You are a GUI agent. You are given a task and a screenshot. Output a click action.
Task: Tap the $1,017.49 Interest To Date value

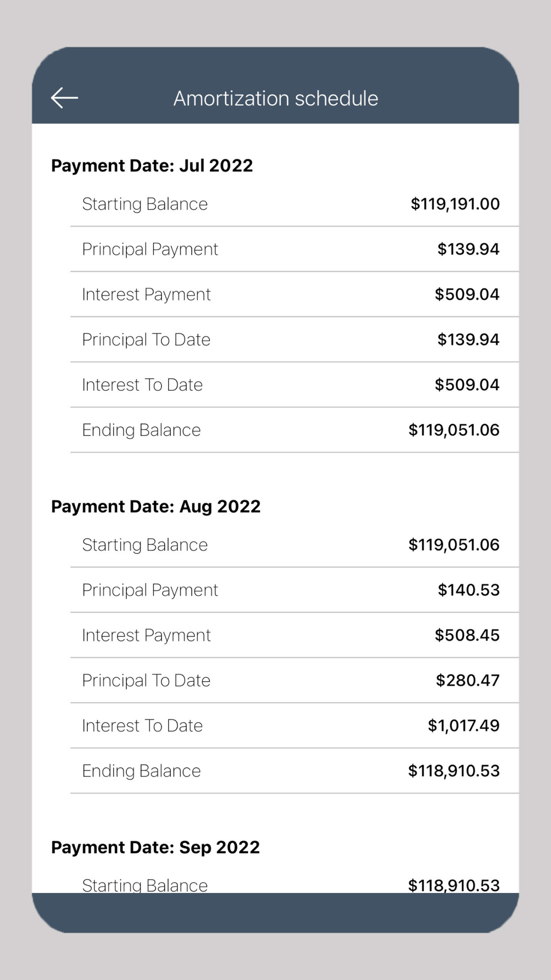464,725
